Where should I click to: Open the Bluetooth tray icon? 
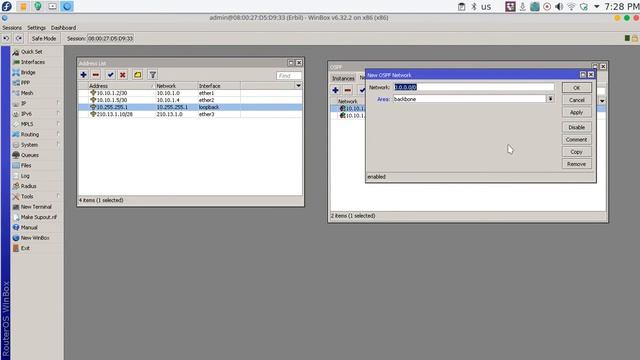(474, 7)
